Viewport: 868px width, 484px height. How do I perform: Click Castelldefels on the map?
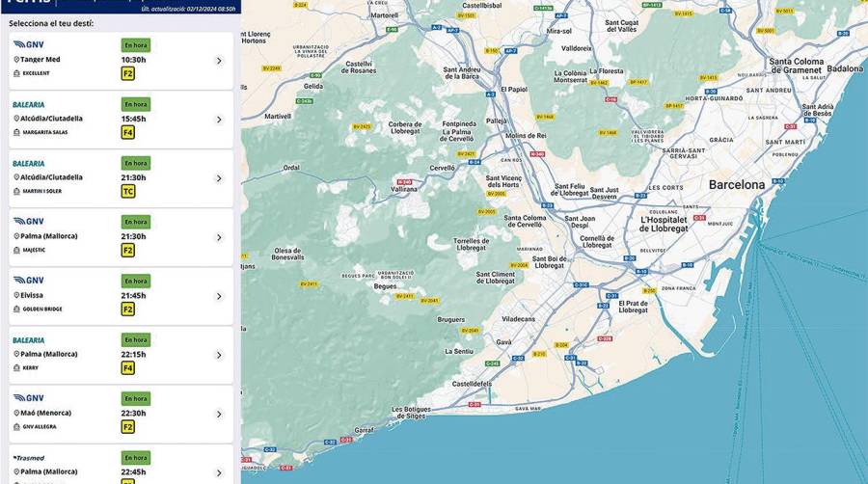click(472, 384)
